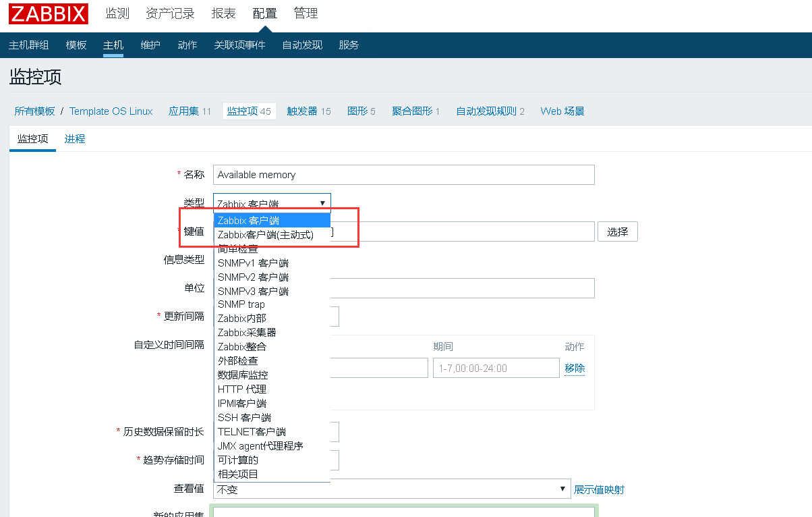The height and width of the screenshot is (517, 812).
Task: Click the 名称 field with Available memory
Action: (x=403, y=175)
